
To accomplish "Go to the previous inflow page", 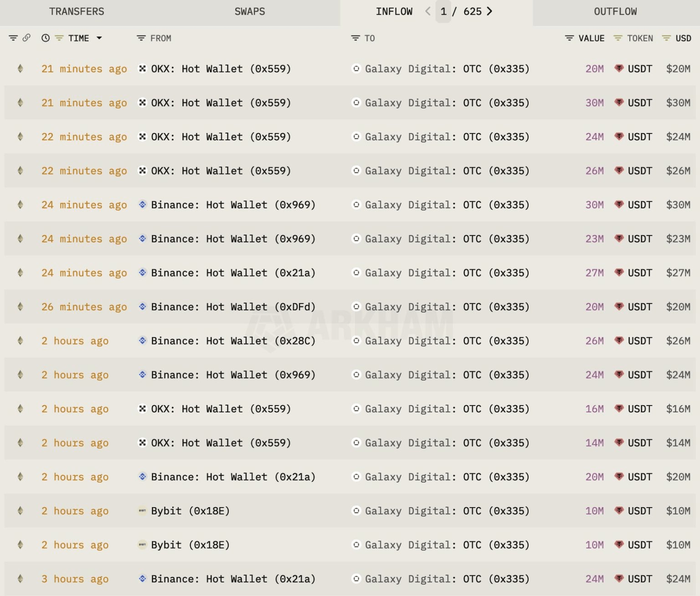I will pyautogui.click(x=428, y=11).
